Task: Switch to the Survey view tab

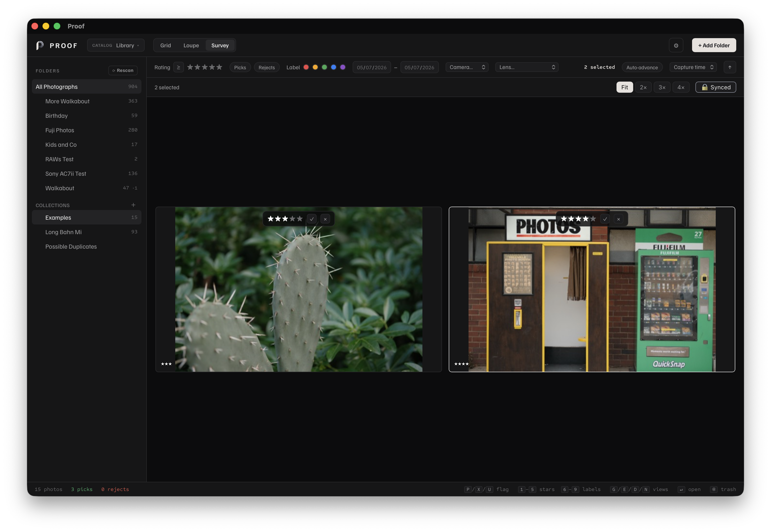Action: coord(220,45)
